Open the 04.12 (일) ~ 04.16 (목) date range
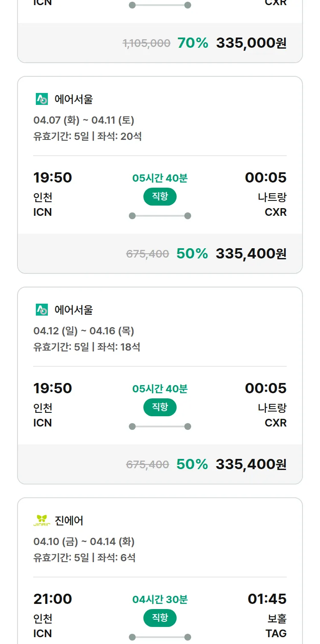 pyautogui.click(x=84, y=331)
